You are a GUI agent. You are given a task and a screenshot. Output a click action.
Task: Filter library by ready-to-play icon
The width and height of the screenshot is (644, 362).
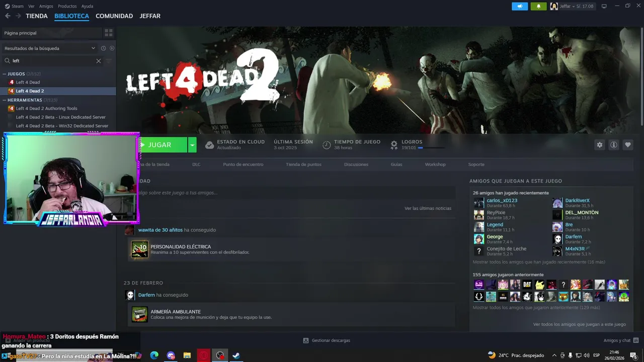point(112,48)
